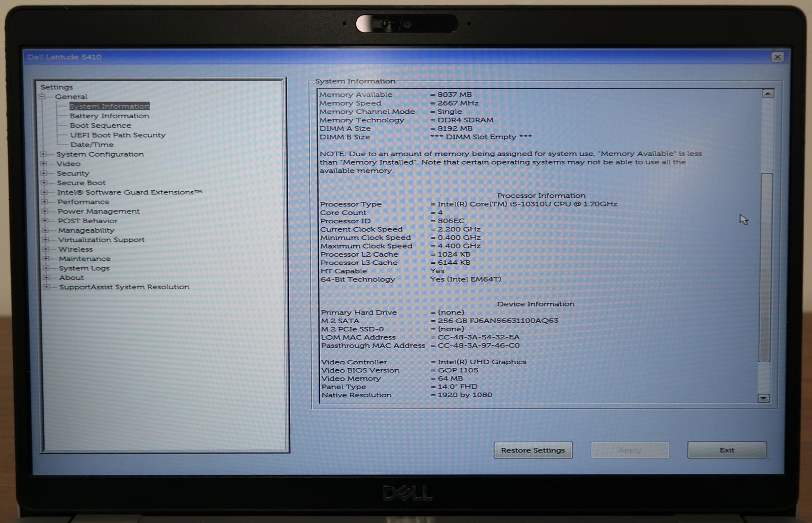Collapse the General tree node
Image resolution: width=812 pixels, height=523 pixels.
43,96
